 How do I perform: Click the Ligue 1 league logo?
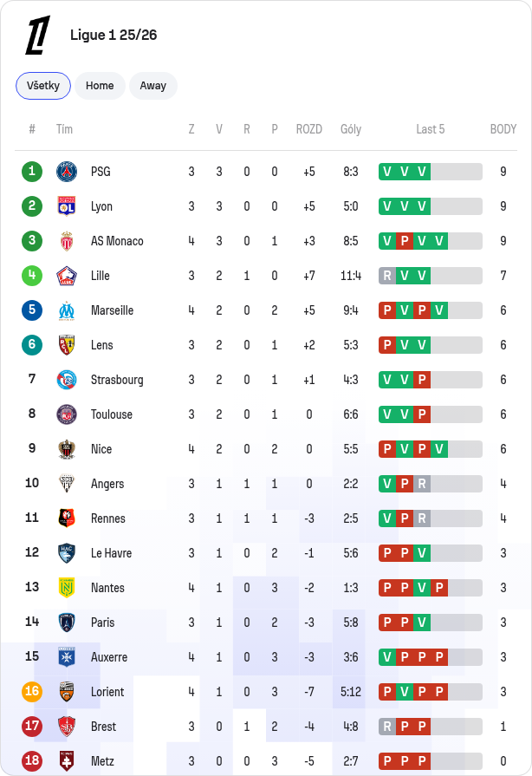point(38,35)
